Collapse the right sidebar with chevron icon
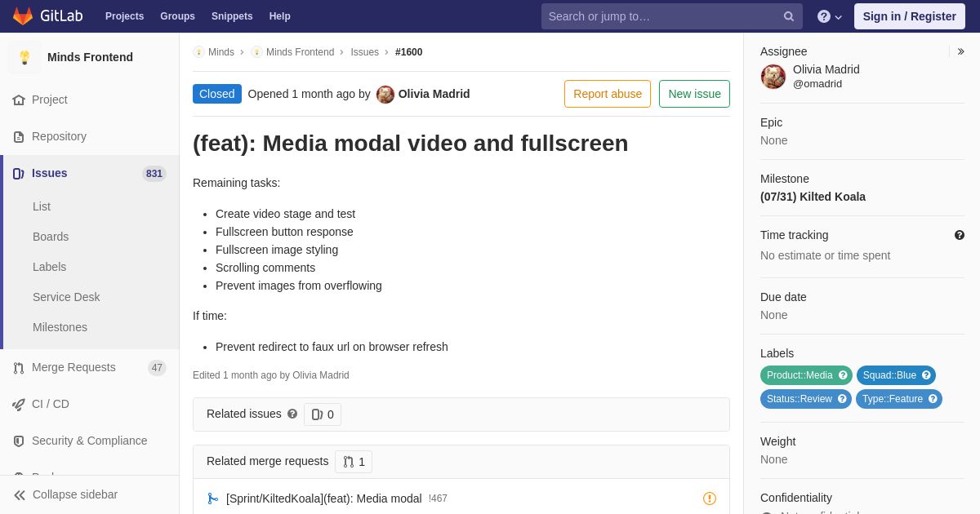This screenshot has height=514, width=980. click(960, 51)
